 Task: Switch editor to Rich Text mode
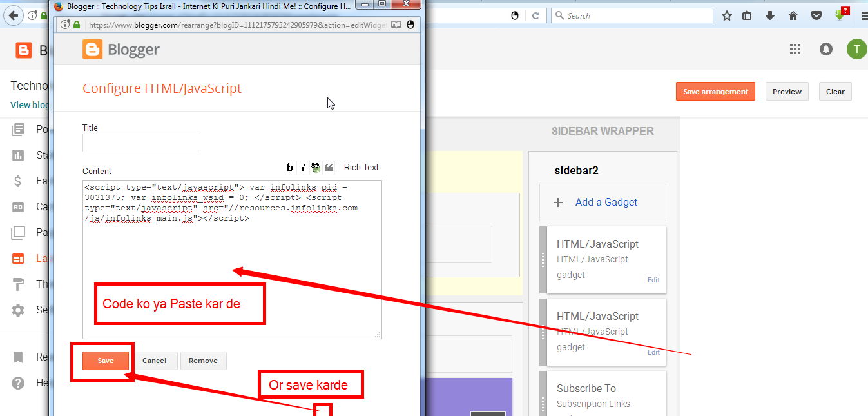point(361,167)
